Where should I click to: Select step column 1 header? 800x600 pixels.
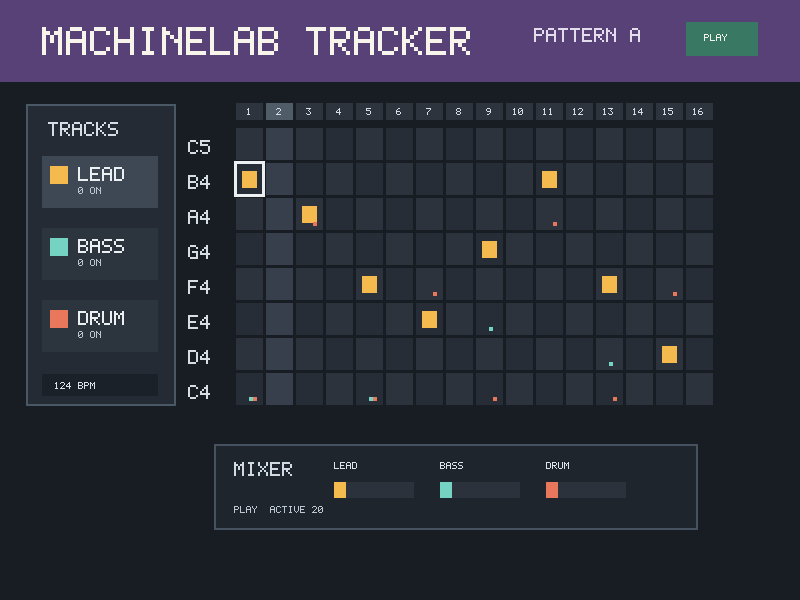(249, 111)
